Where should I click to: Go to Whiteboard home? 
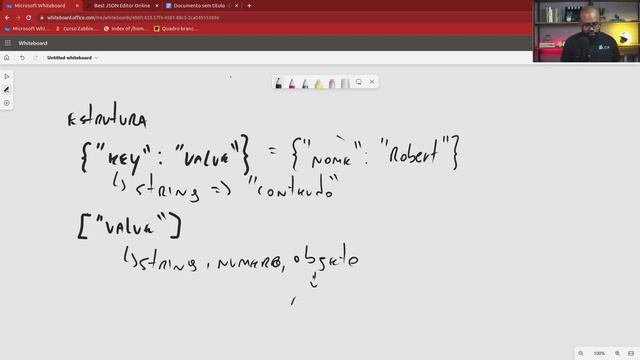pos(7,58)
